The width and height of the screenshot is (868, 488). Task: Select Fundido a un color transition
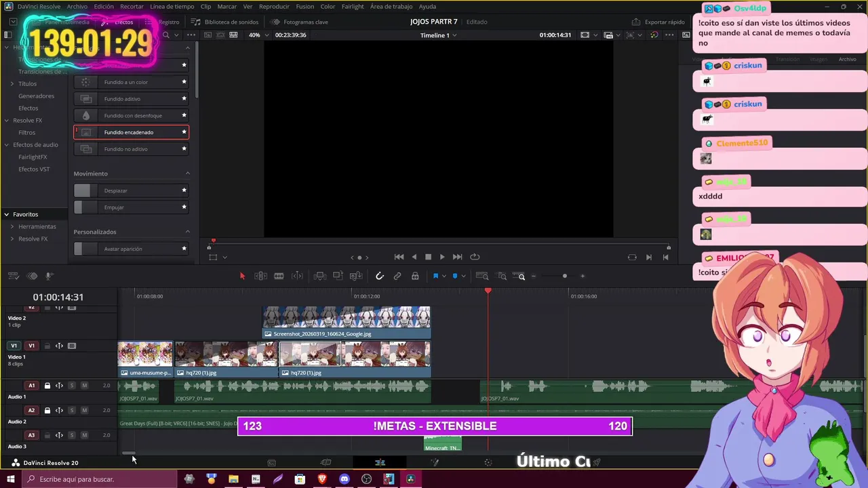(131, 82)
